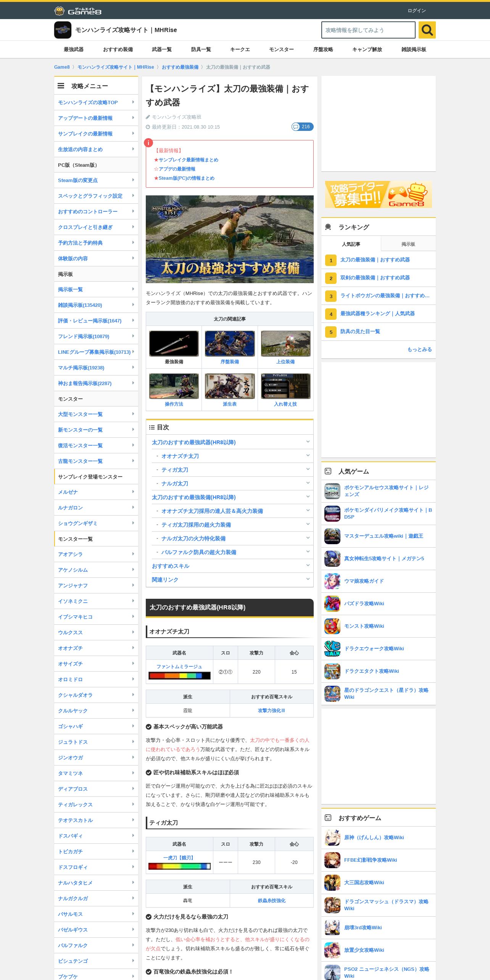Switch to the 人気記事 ranking tab
Image resolution: width=490 pixels, height=980 pixels.
click(x=351, y=244)
